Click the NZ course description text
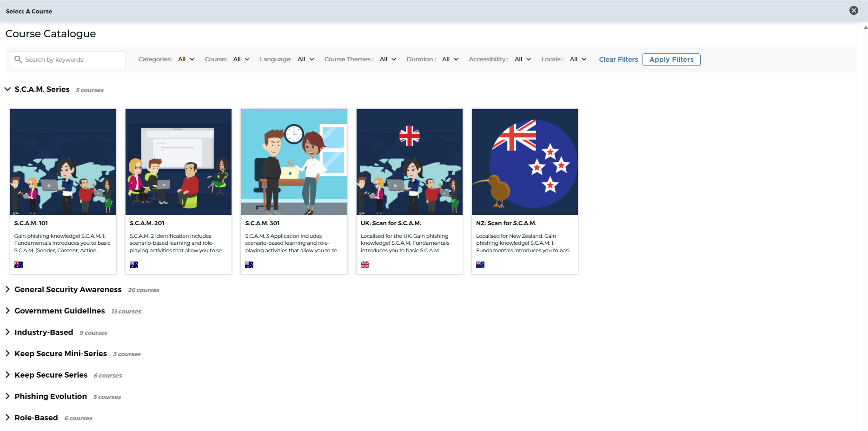This screenshot has width=868, height=431. coord(524,243)
